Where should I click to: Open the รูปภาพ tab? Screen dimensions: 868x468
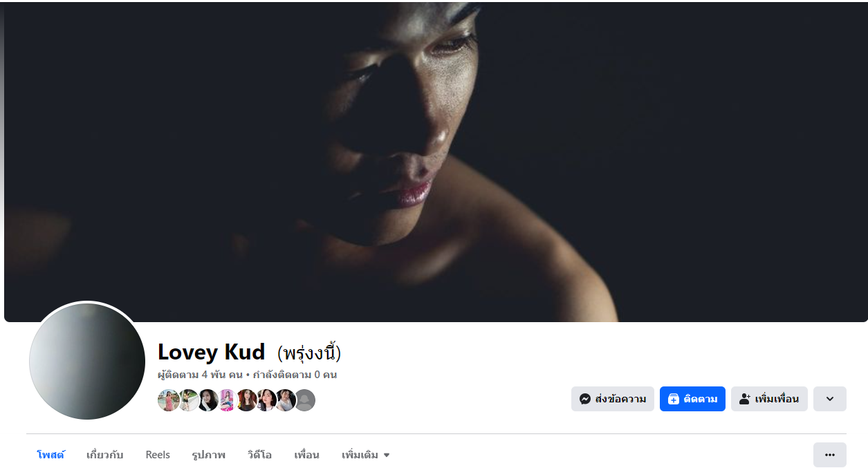pos(209,455)
